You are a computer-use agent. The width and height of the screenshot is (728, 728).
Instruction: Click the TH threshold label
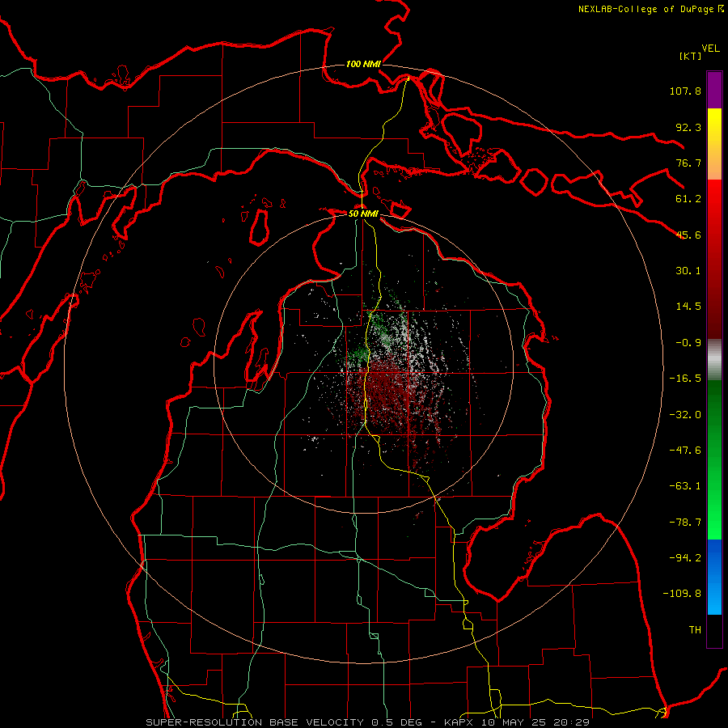[695, 630]
